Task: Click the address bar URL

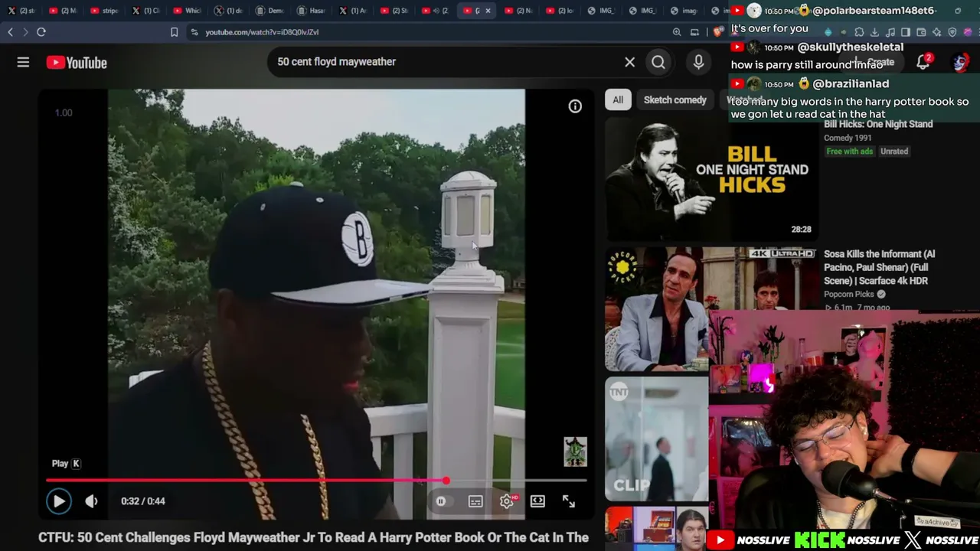Action: (262, 32)
